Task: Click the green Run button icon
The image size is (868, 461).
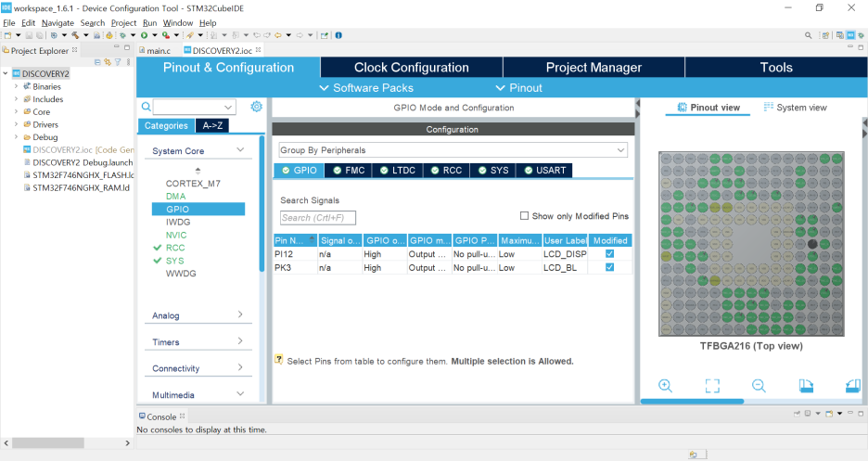Action: click(x=144, y=35)
